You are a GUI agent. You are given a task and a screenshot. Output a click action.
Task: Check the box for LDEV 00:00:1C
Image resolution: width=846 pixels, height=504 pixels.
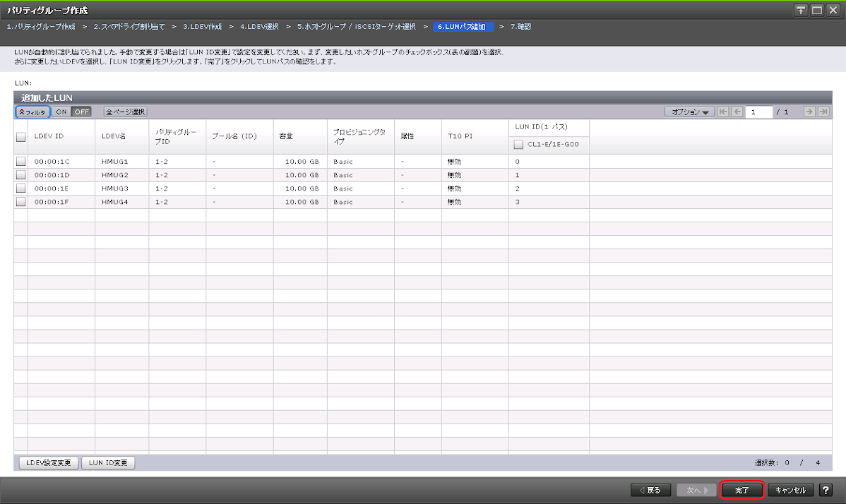coord(20,162)
